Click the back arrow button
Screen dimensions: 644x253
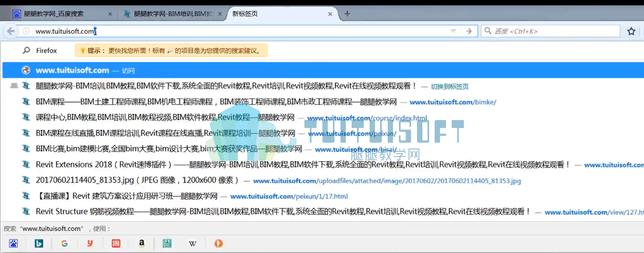[x=11, y=31]
